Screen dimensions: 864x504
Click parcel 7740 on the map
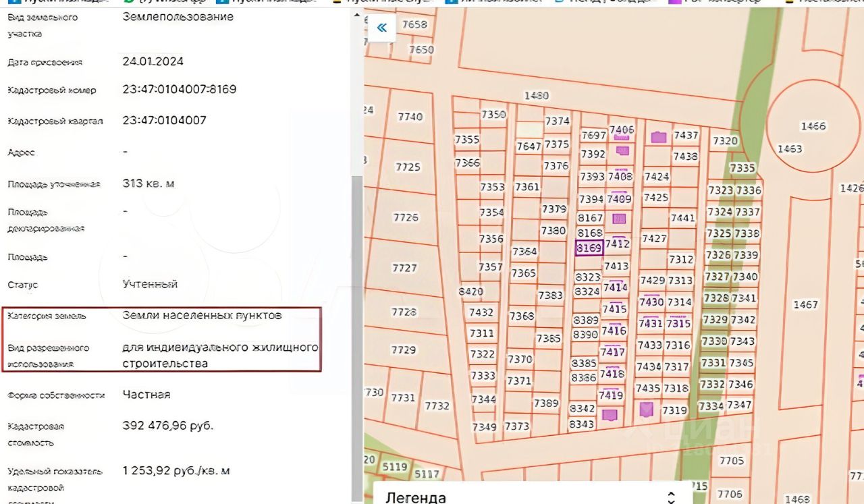[410, 116]
